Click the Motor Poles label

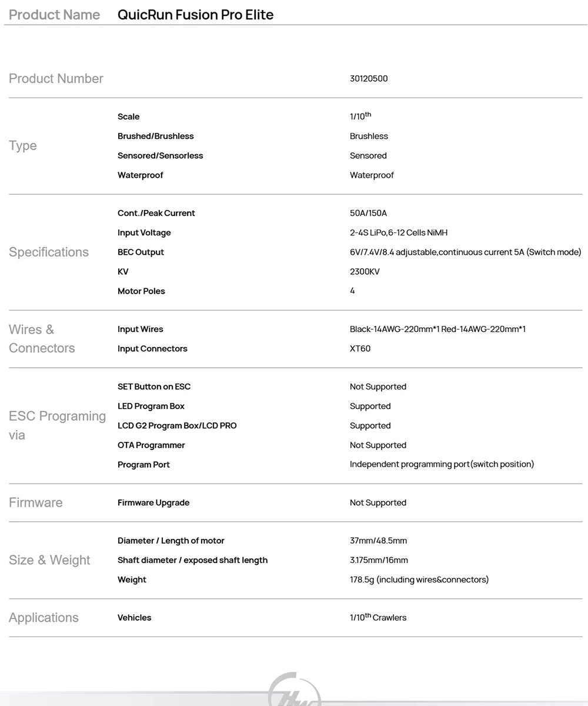pyautogui.click(x=141, y=291)
